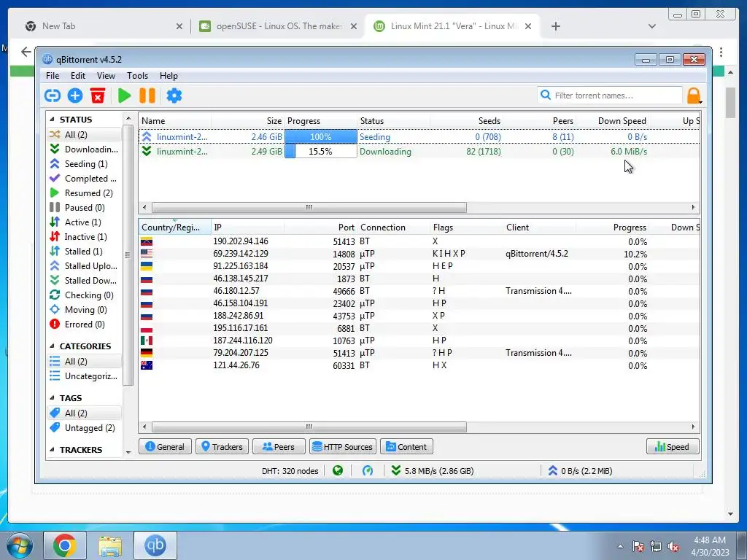This screenshot has width=747, height=560.
Task: Select Checking (0) status filter
Action: pos(84,295)
